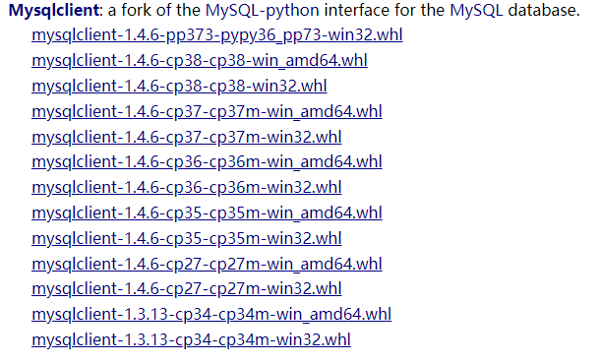Click mysqlclient-1.3.13-cp34-cp34m-win32.whl link
The width and height of the screenshot is (601, 364).
191,339
